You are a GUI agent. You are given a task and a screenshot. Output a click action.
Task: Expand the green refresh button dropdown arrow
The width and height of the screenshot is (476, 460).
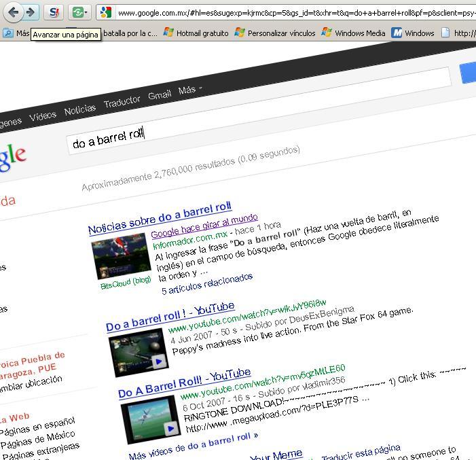[86, 12]
